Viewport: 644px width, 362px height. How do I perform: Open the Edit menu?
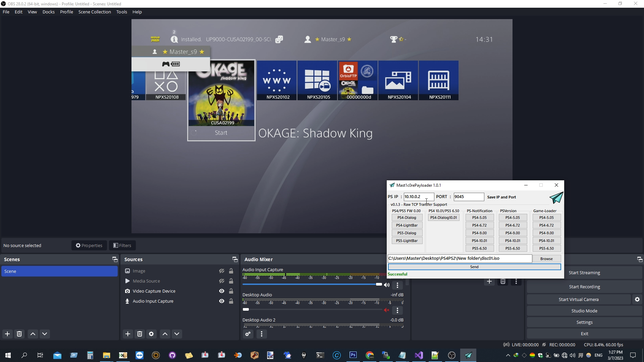[x=18, y=12]
